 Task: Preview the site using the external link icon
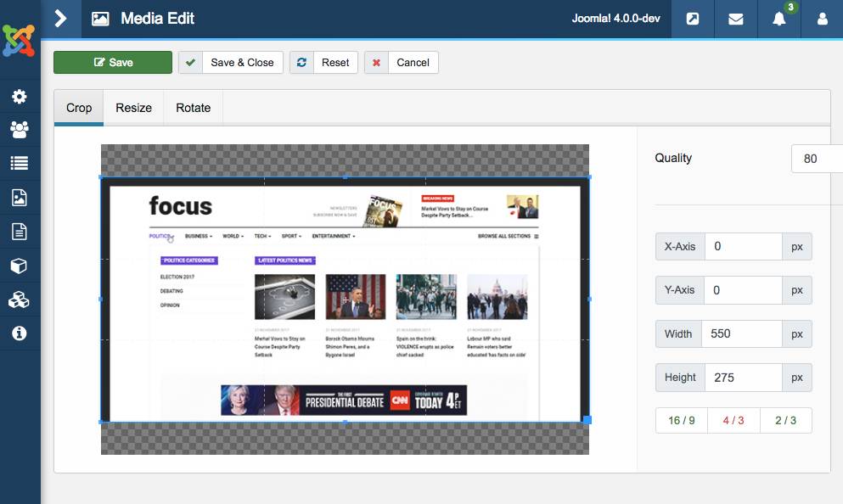[x=692, y=19]
